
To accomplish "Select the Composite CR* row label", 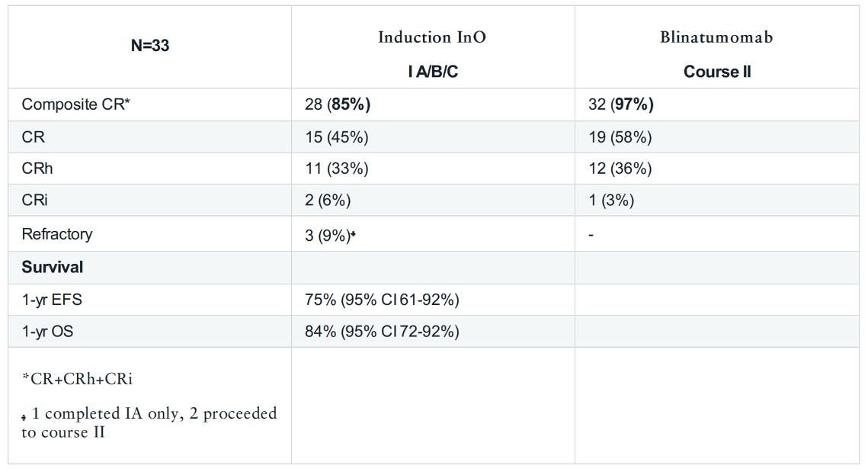I will pos(76,104).
